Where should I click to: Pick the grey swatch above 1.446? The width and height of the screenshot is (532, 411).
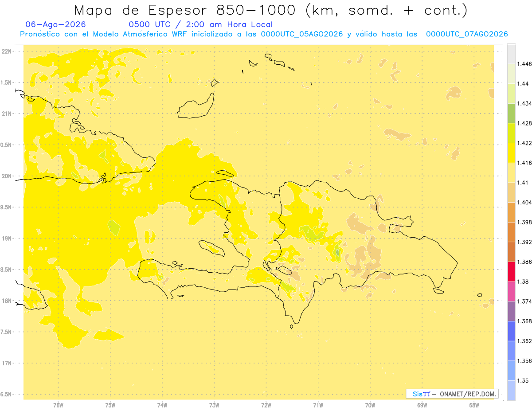tap(511, 54)
